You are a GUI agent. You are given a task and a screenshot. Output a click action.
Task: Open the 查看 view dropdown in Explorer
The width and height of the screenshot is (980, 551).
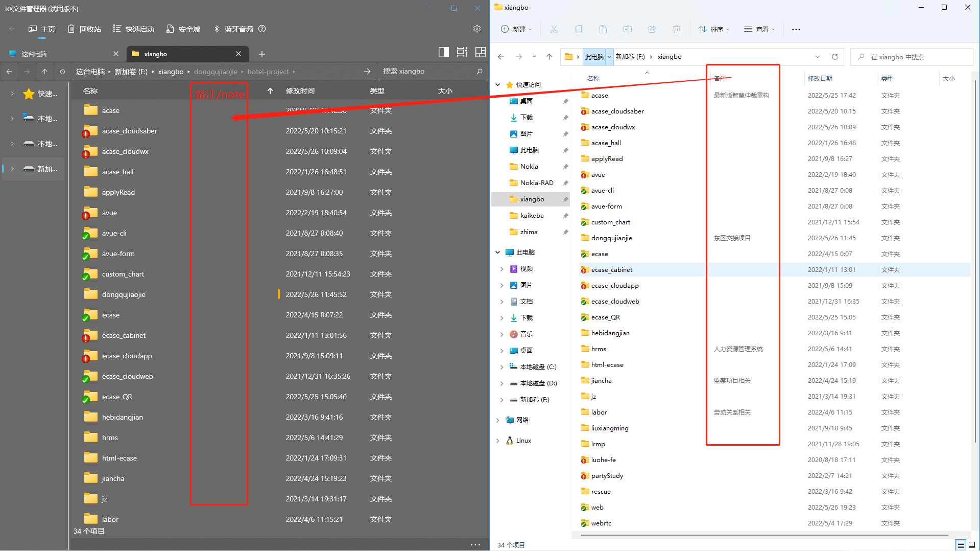[759, 29]
